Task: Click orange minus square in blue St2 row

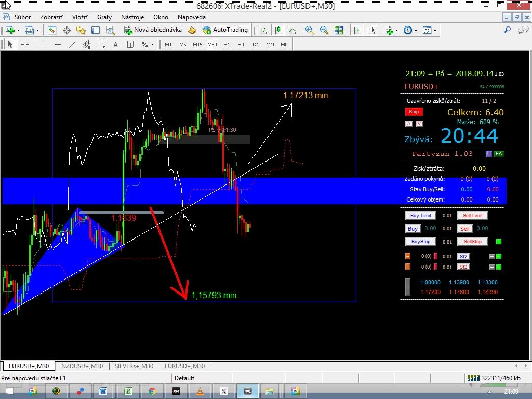Action: 408,256
